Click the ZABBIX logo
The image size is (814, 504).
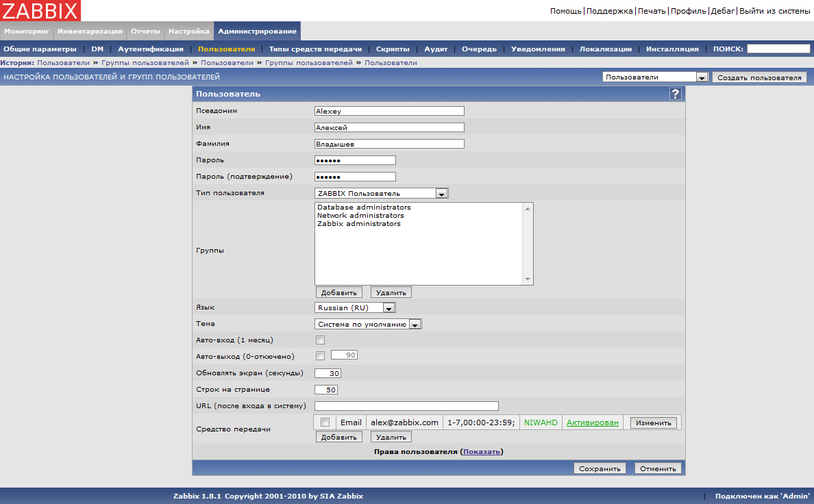click(x=40, y=10)
